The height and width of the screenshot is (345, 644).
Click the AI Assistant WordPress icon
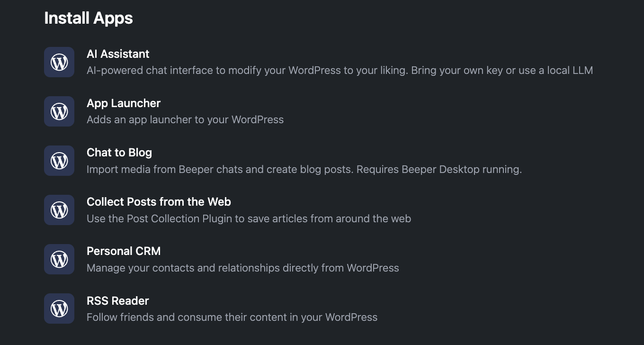pos(59,62)
